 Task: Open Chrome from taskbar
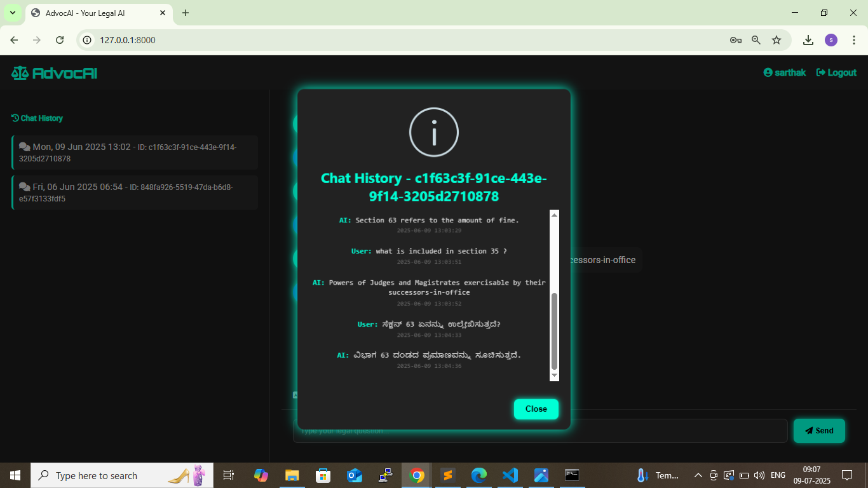point(417,475)
